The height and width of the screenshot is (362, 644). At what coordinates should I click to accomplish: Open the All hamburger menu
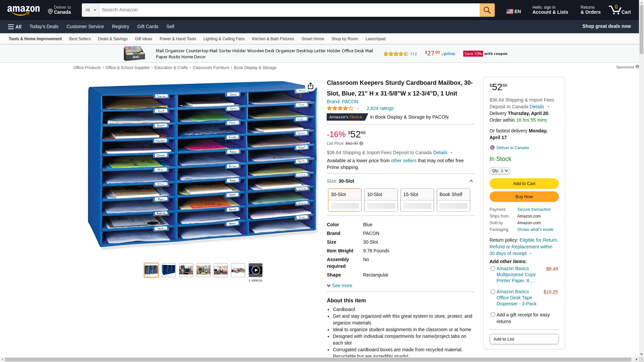pos(15,26)
